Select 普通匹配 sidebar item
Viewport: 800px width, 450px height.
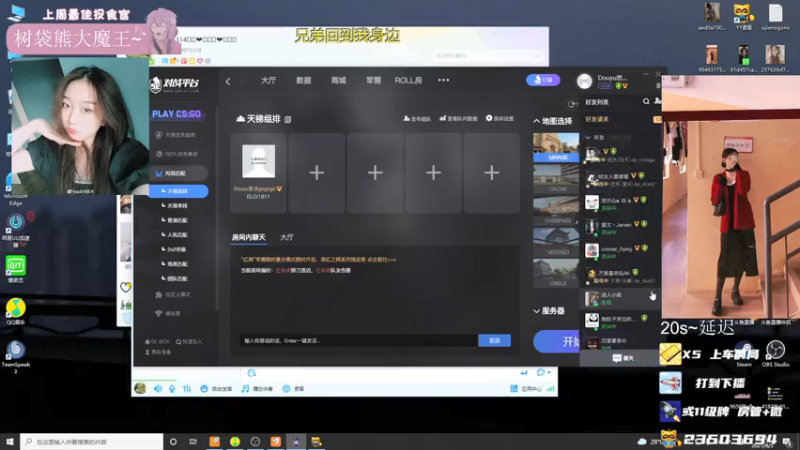175,220
